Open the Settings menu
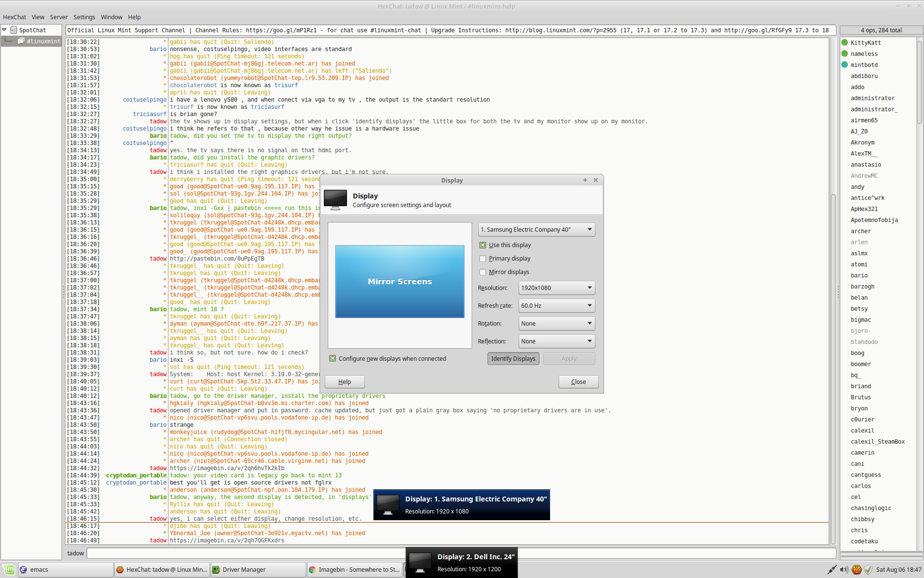The height and width of the screenshot is (578, 924). pos(84,17)
